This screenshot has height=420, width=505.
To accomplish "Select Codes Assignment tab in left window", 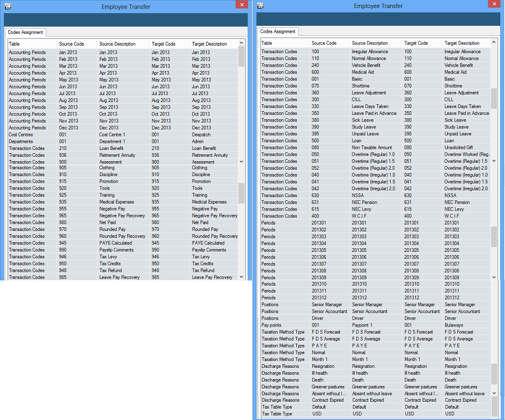I will 25,32.
